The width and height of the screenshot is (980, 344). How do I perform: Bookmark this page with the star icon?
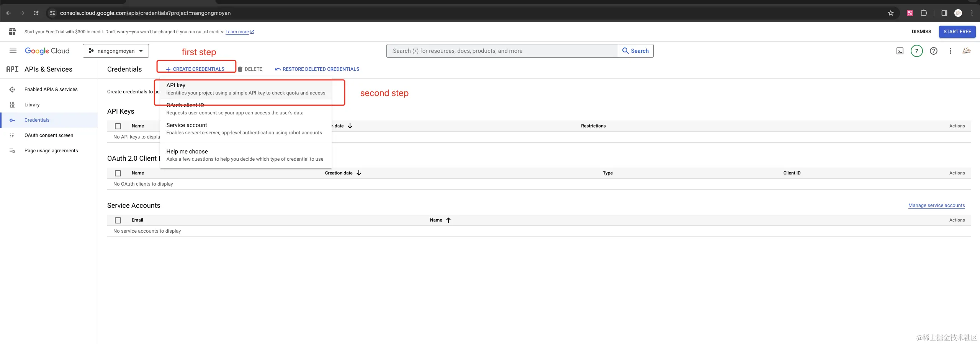(891, 13)
